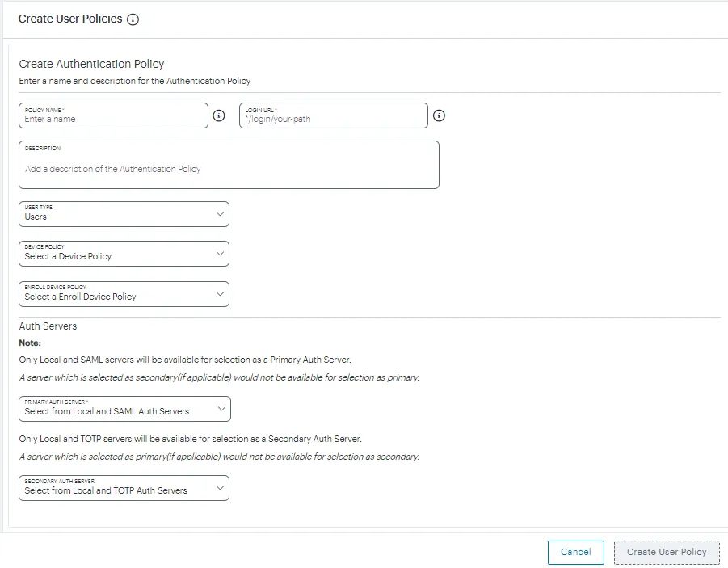Click the 'Enter a name and description' subtitle
The image size is (728, 568).
click(135, 81)
